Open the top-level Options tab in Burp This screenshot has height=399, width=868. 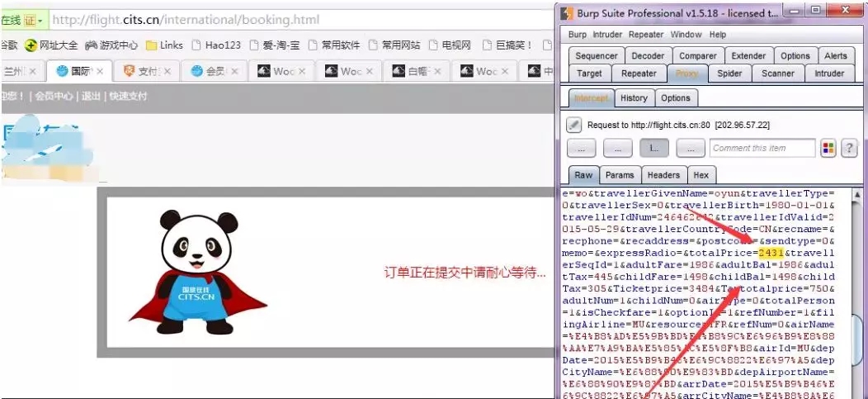[x=795, y=56]
